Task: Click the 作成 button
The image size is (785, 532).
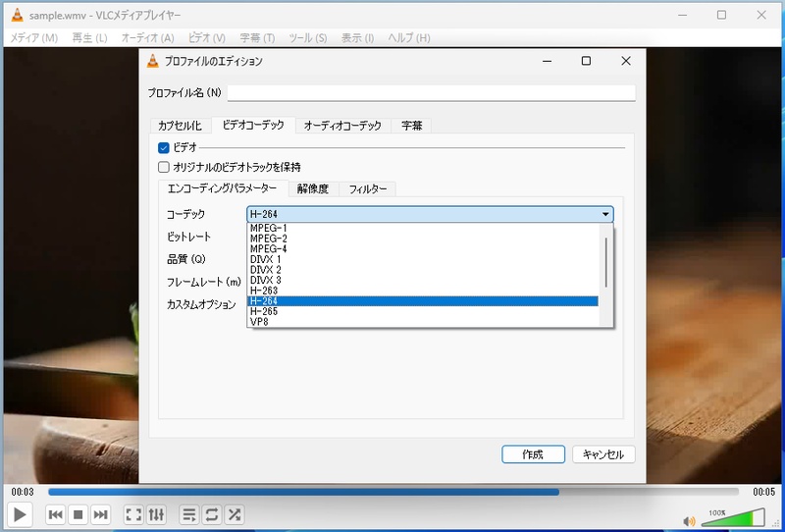Action: coord(533,454)
